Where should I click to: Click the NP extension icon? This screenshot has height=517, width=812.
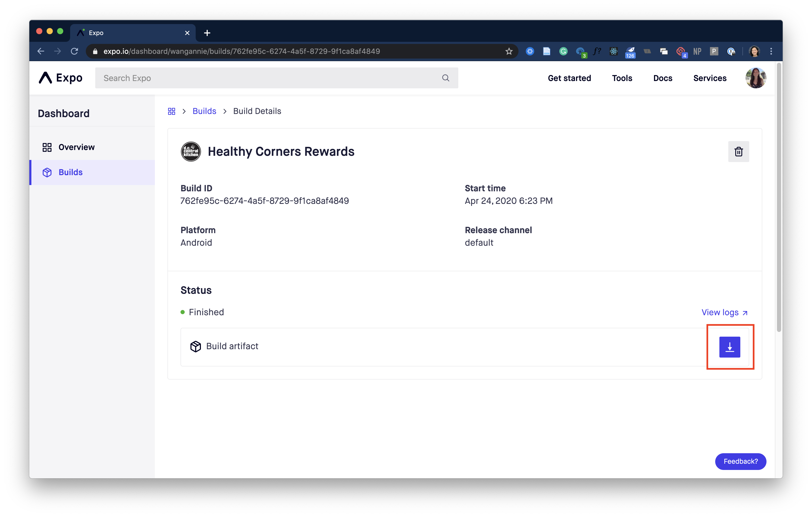[x=697, y=51]
